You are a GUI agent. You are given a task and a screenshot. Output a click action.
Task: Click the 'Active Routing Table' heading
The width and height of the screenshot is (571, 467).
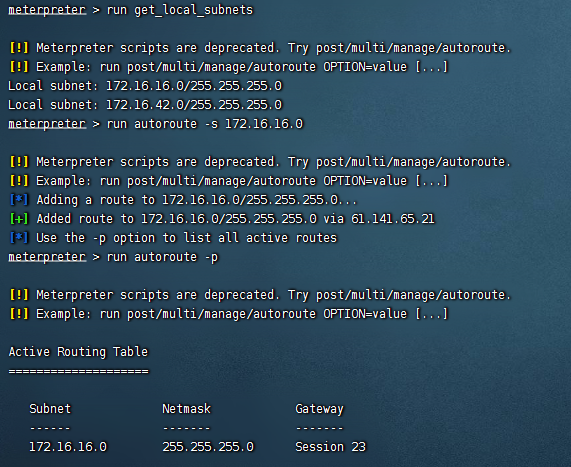(x=78, y=352)
